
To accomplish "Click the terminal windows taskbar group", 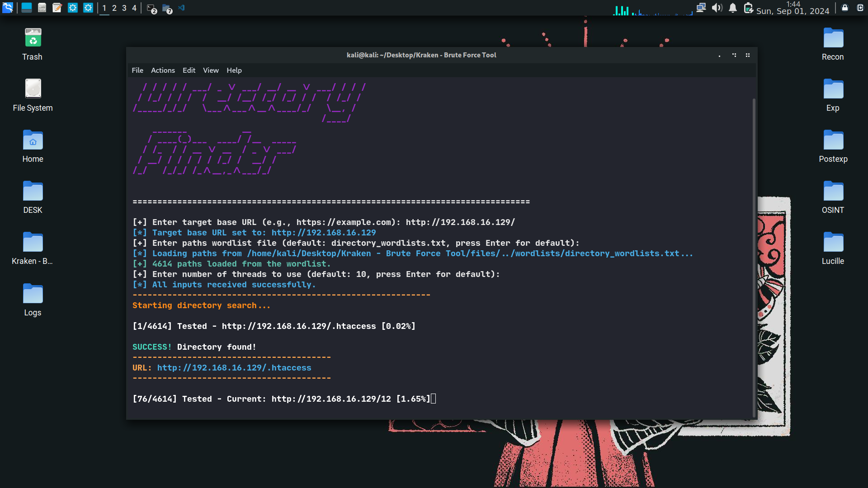I will coord(152,9).
